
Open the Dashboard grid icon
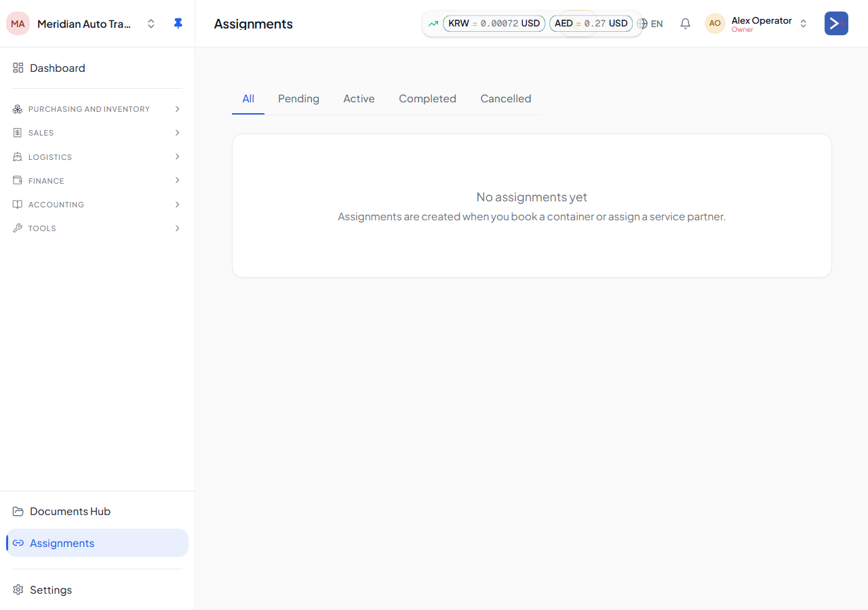pyautogui.click(x=18, y=68)
